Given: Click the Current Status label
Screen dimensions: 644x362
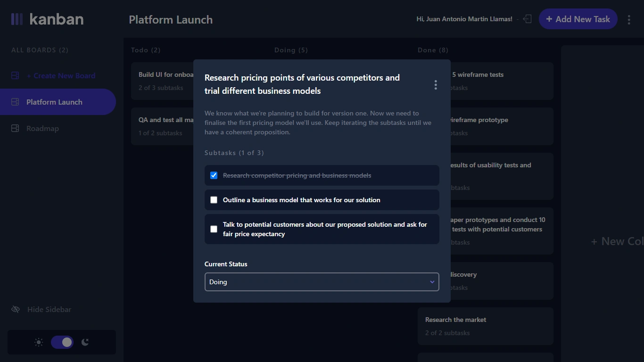Looking at the screenshot, I should coord(226,264).
